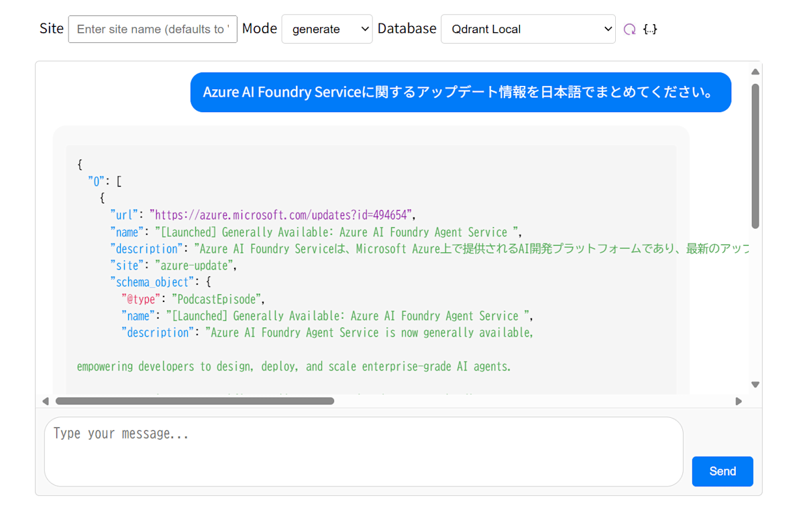Open the Mode dropdown showing generate
This screenshot has height=532, width=805.
tap(327, 29)
